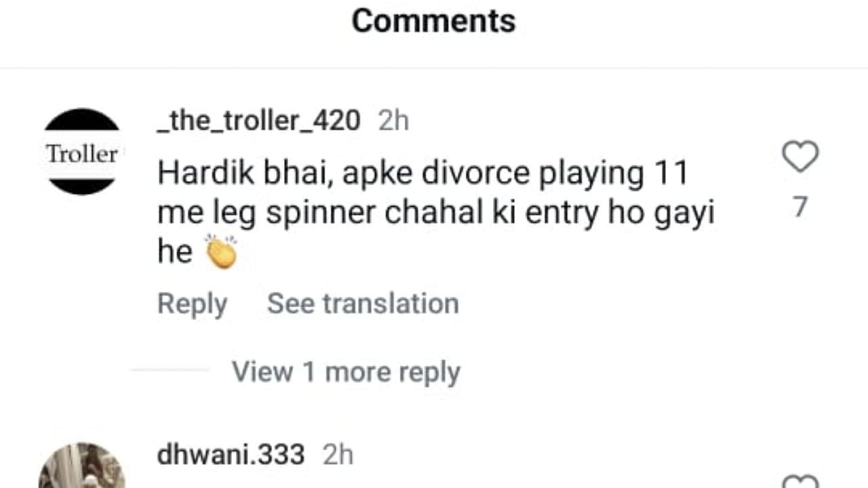The height and width of the screenshot is (488, 868).
Task: Open the dhwani.333 username profile
Action: point(231,455)
